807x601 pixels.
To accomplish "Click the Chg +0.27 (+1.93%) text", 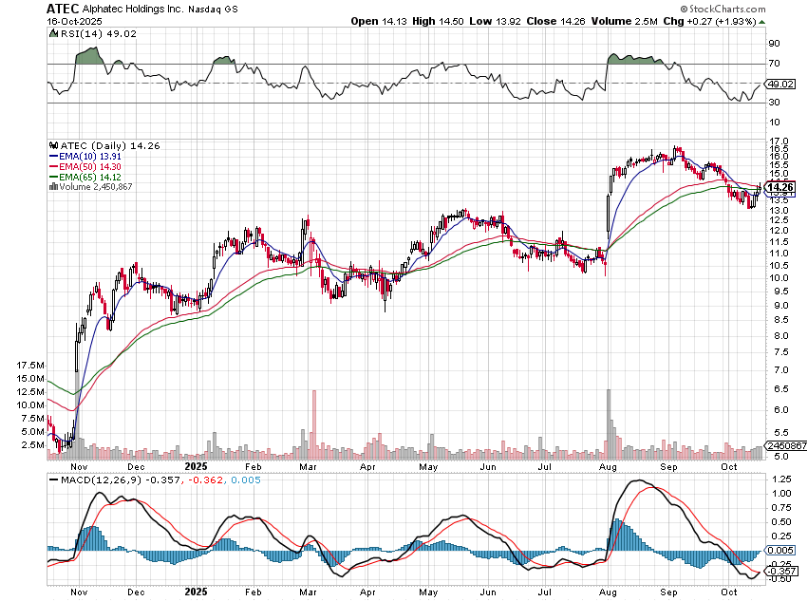I will pyautogui.click(x=709, y=21).
